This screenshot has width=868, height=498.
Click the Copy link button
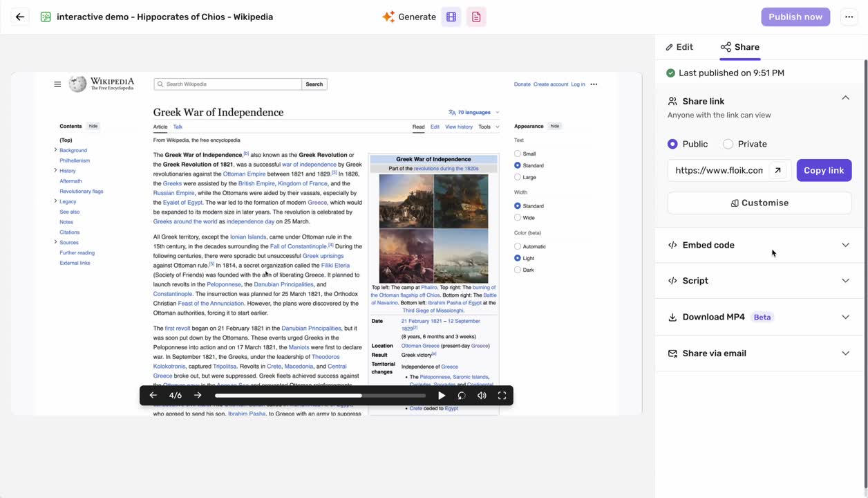tap(824, 170)
